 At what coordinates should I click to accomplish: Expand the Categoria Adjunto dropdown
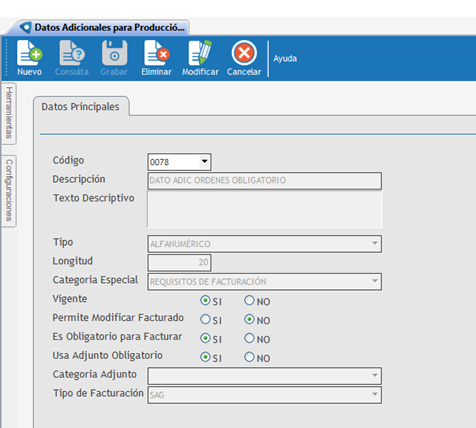point(375,376)
